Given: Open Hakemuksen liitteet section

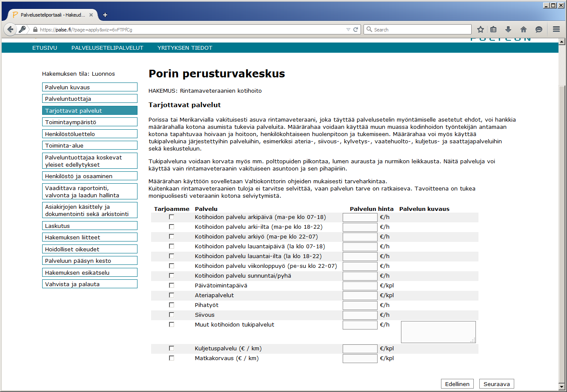Looking at the screenshot, I should point(90,237).
